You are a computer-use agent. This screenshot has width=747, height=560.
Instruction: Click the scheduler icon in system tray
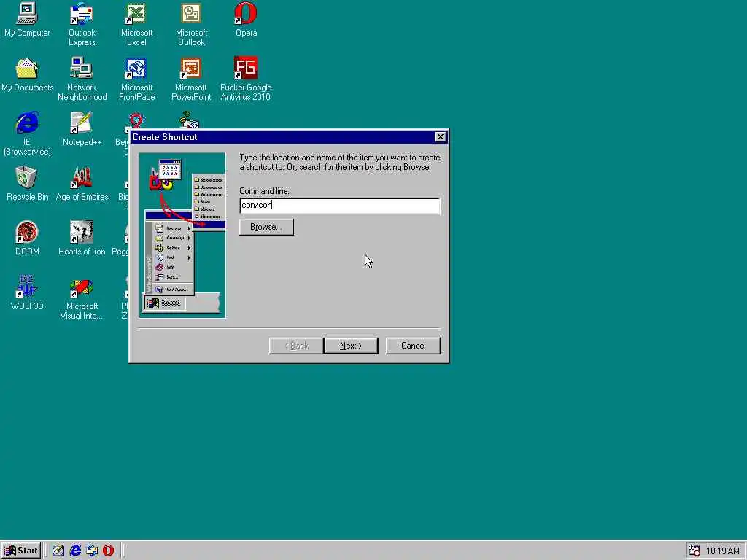[x=694, y=551]
